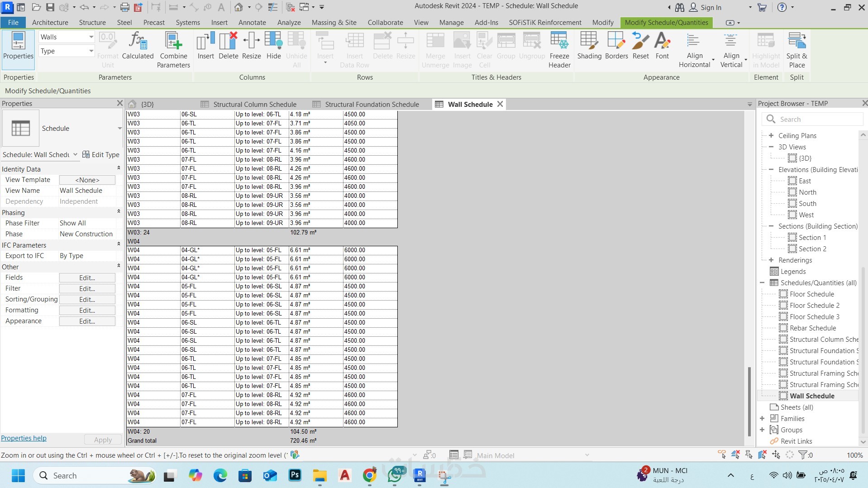Image resolution: width=868 pixels, height=488 pixels.
Task: Click the Switch Windows icon
Action: point(304,7)
